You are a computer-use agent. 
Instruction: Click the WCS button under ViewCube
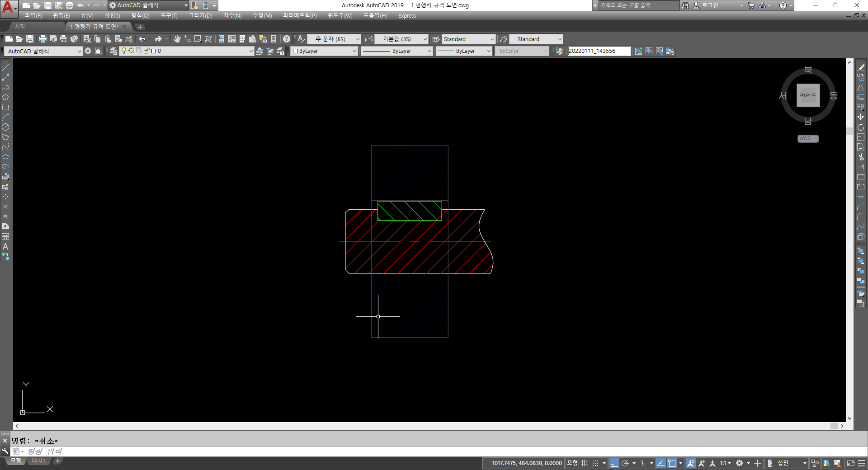click(808, 139)
